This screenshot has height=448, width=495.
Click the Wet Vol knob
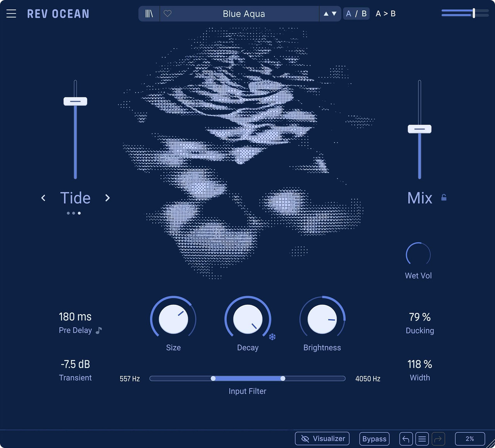(418, 254)
